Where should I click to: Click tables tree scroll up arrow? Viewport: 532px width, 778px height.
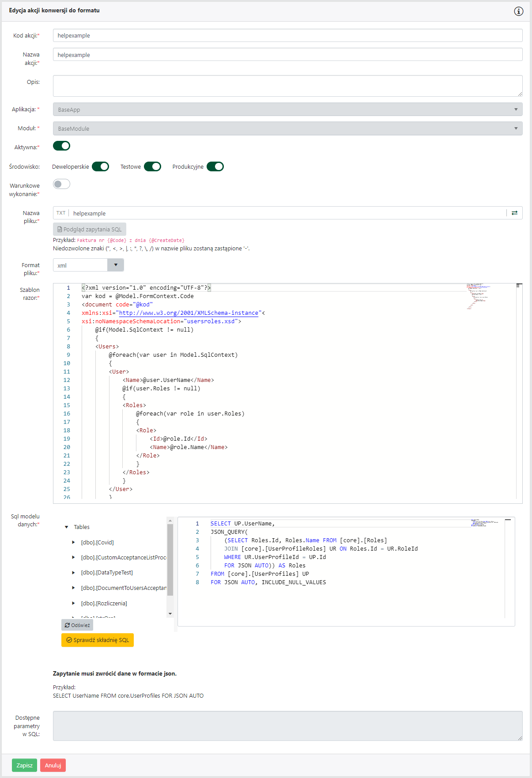pos(170,521)
